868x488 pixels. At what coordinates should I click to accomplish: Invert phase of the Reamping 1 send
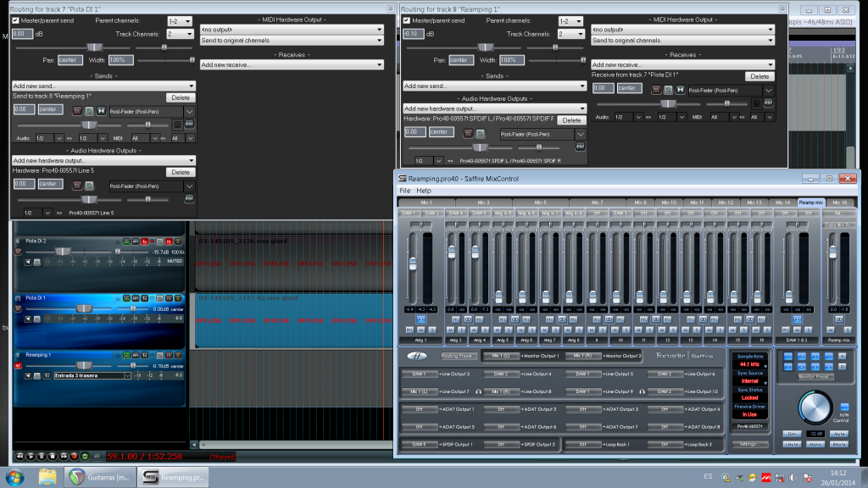pos(89,110)
